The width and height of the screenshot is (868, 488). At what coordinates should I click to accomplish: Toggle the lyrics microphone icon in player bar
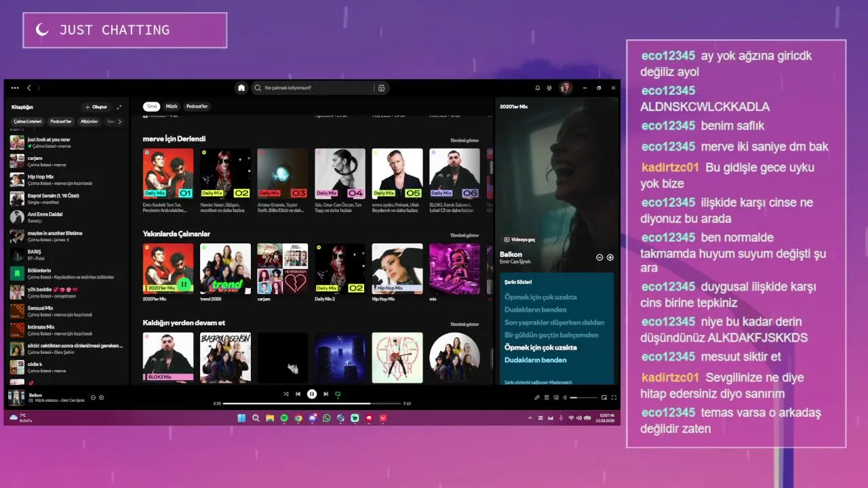click(x=537, y=398)
